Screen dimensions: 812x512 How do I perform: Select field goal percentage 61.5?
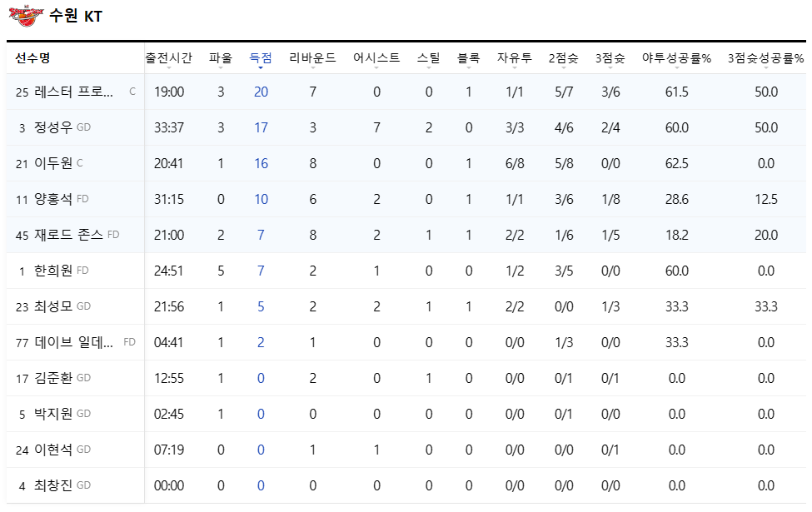pos(677,92)
